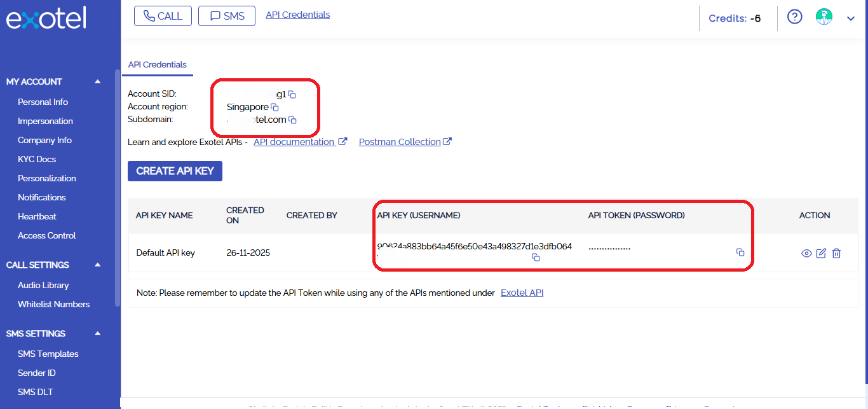
Task: Collapse the SMS SETTINGS section
Action: [97, 333]
